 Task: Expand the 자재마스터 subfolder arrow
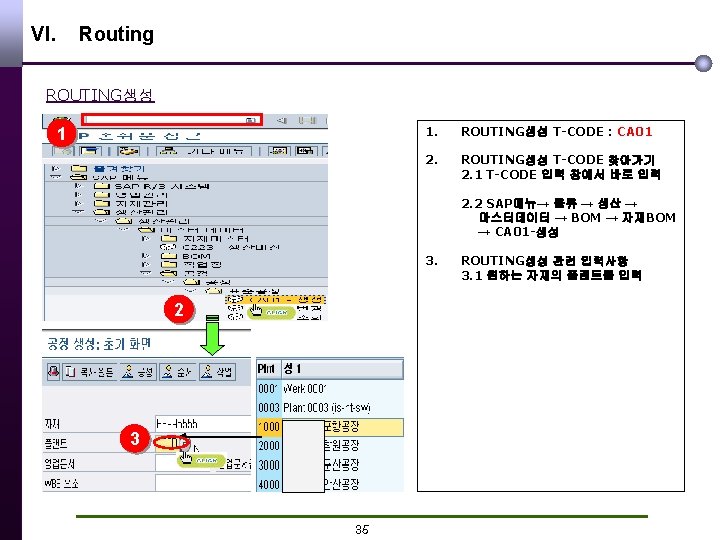[x=146, y=238]
